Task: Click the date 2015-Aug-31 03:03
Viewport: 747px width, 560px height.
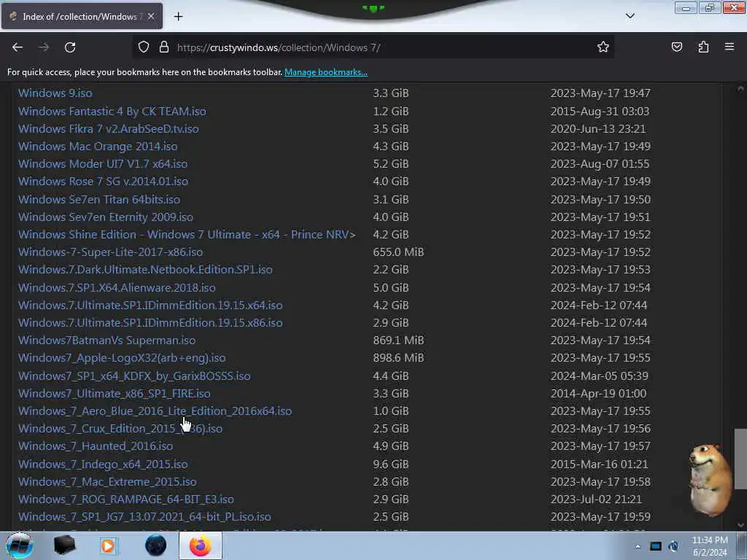Action: click(600, 112)
